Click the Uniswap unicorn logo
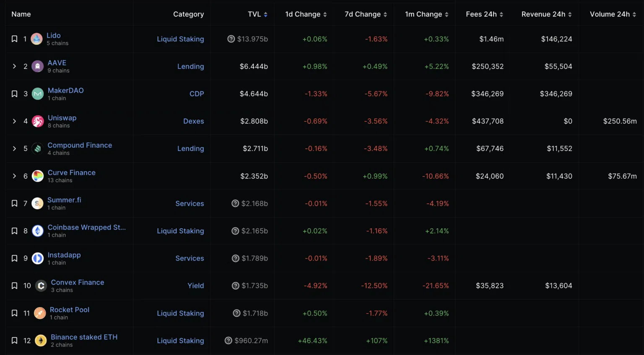The width and height of the screenshot is (644, 355). (x=38, y=121)
